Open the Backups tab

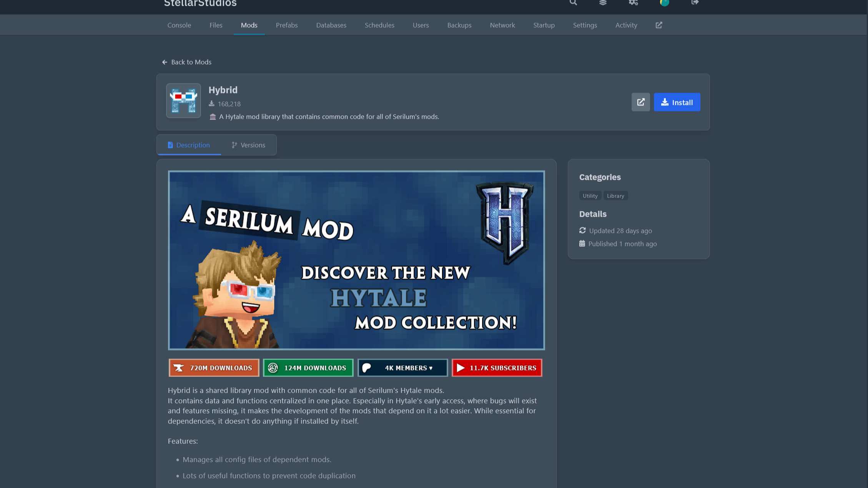click(x=459, y=25)
